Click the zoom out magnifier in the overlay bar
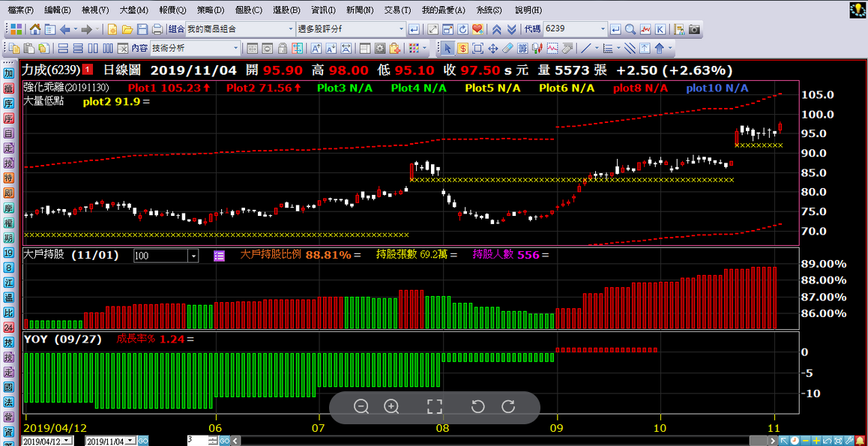Viewport: 868px width, 446px height. click(361, 407)
